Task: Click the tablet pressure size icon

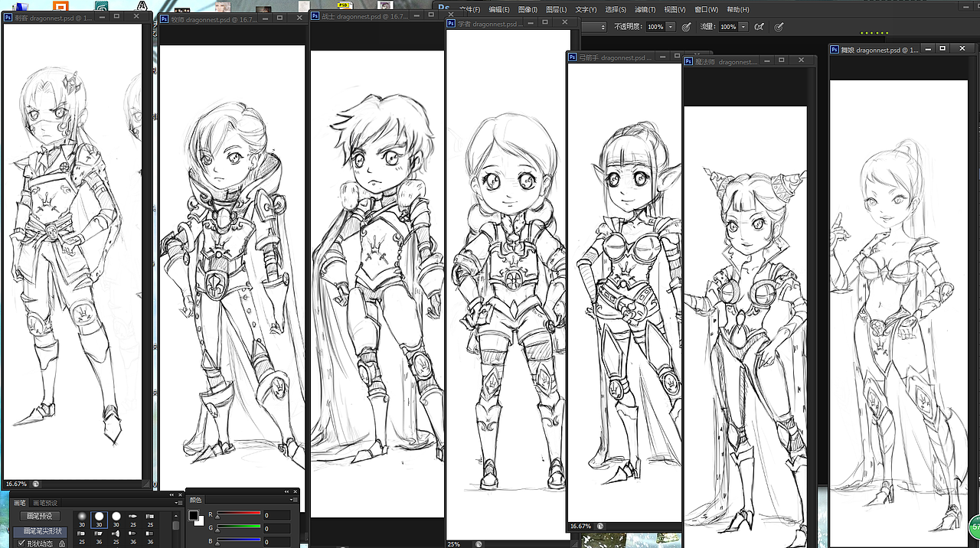Action: pyautogui.click(x=779, y=27)
